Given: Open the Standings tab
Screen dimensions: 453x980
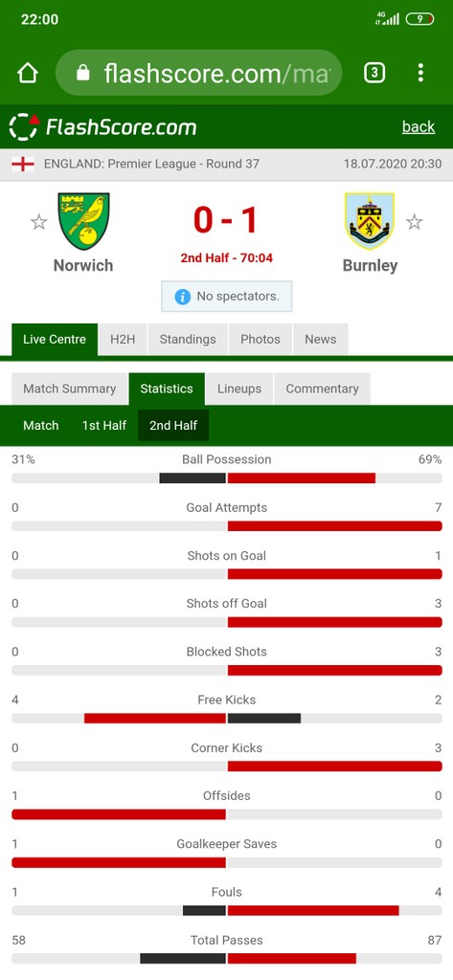Looking at the screenshot, I should [x=188, y=340].
